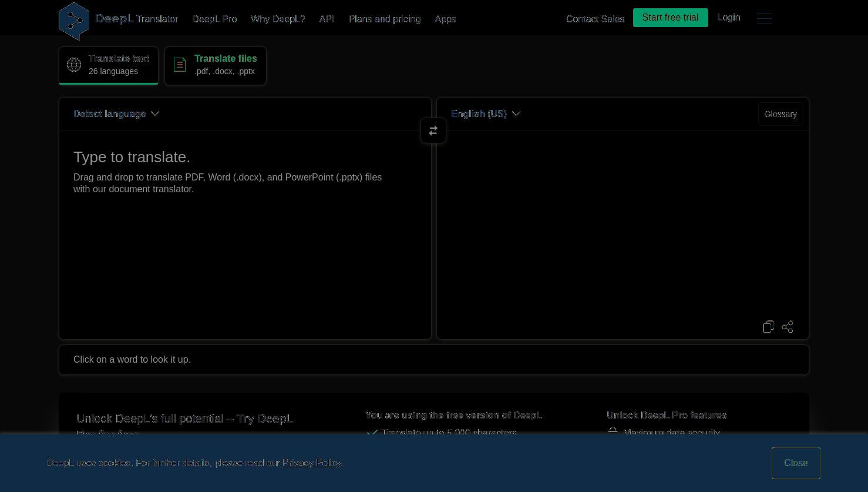Click 'Unlock DeepL's full potential' heading
Screen dimensions: 868x492
184,419
